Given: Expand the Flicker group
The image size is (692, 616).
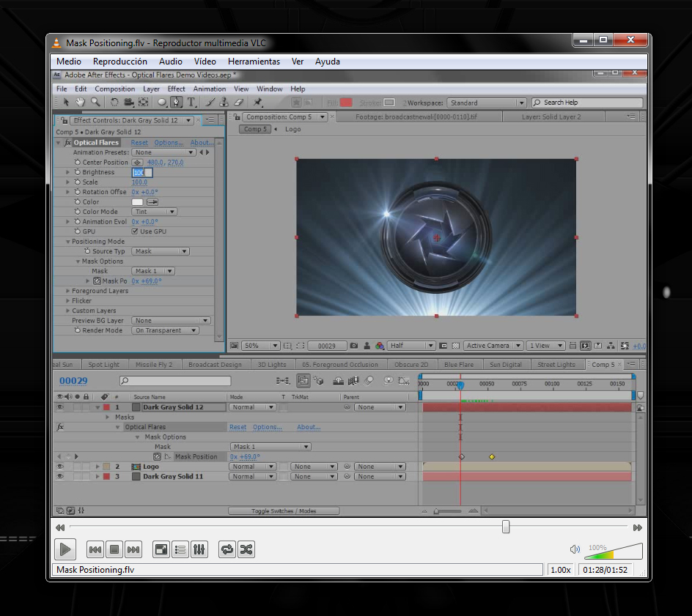Looking at the screenshot, I should click(x=68, y=301).
